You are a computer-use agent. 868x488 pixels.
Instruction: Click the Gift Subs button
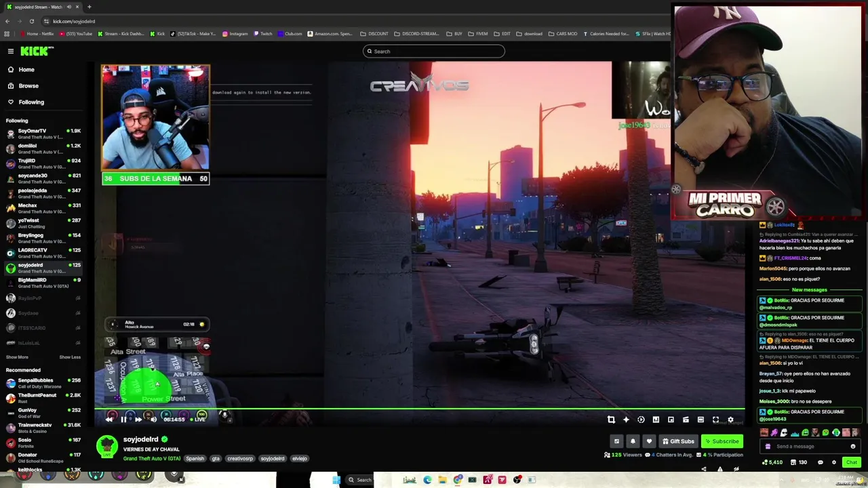pyautogui.click(x=678, y=441)
